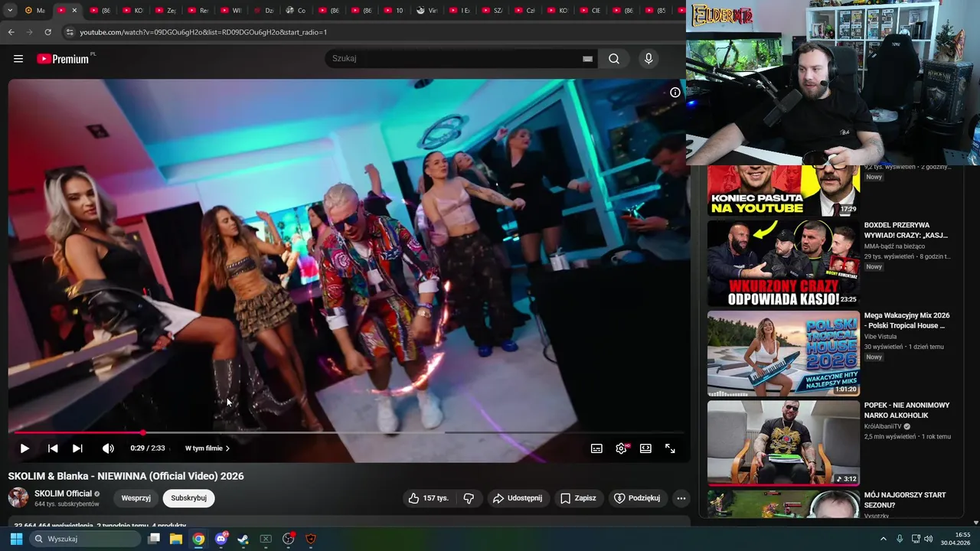Enter fullscreen mode
This screenshot has height=551, width=980.
[x=670, y=448]
